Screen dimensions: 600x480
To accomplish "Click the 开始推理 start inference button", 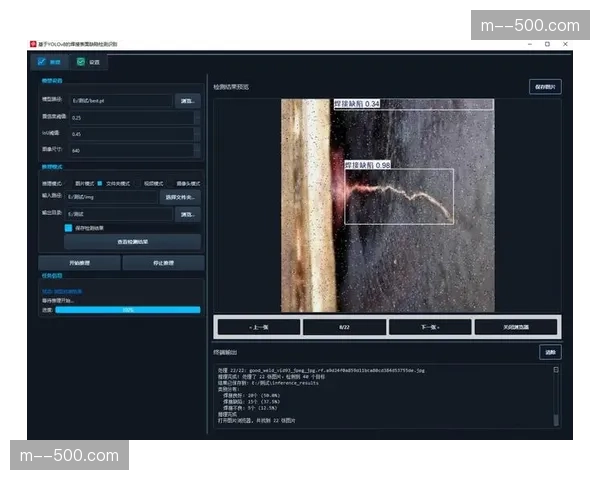I will click(80, 263).
